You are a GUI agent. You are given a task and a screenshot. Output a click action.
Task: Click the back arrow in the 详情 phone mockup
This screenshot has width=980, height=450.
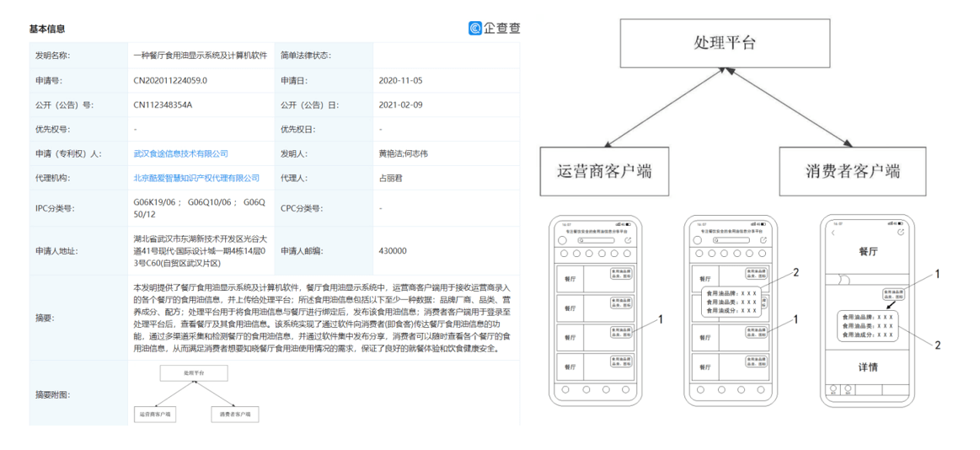(833, 233)
